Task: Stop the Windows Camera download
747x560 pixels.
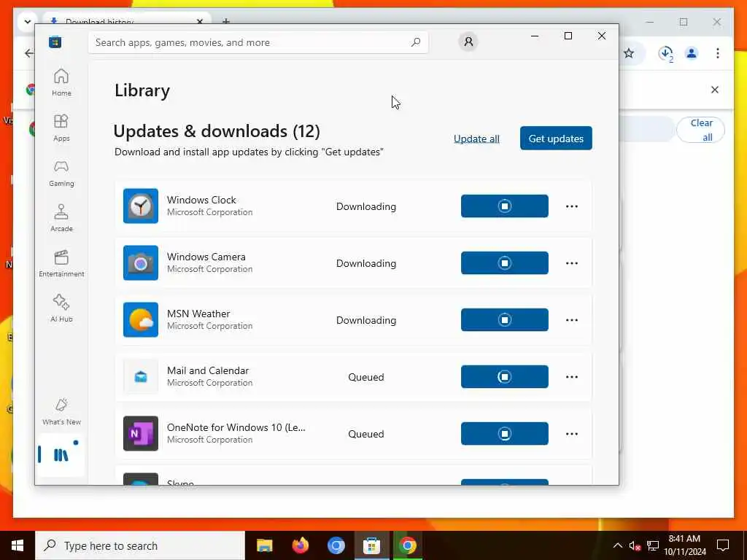Action: (505, 262)
